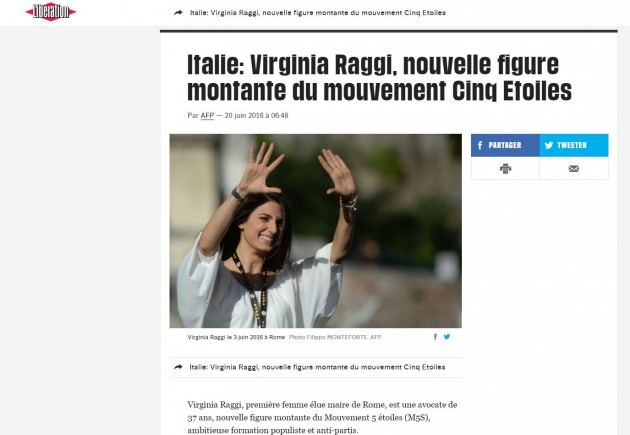Screen dimensions: 630x435
Task: Click the article title link below the photo
Action: pos(317,367)
